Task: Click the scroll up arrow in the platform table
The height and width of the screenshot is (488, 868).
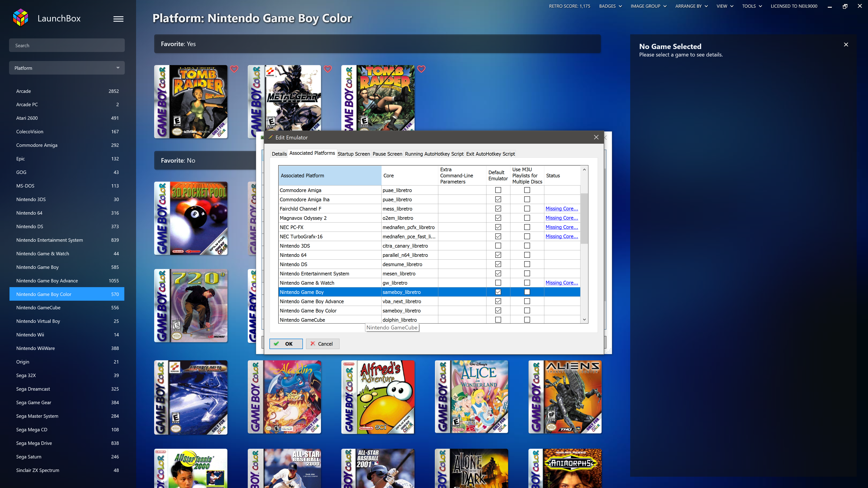Action: pos(584,169)
